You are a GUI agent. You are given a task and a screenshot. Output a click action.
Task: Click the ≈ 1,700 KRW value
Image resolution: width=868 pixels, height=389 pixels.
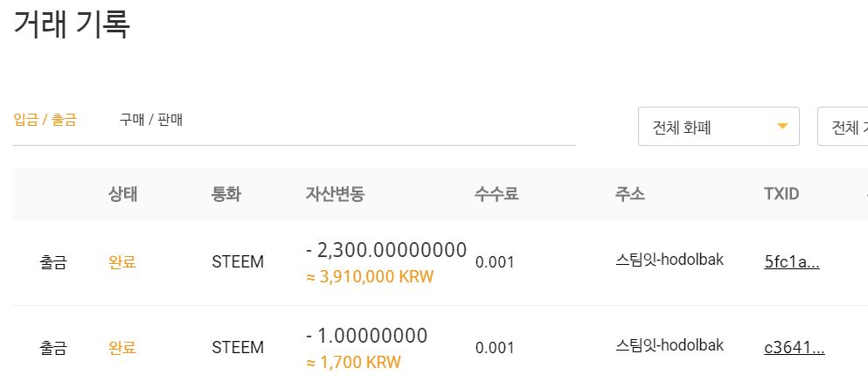coord(353,363)
